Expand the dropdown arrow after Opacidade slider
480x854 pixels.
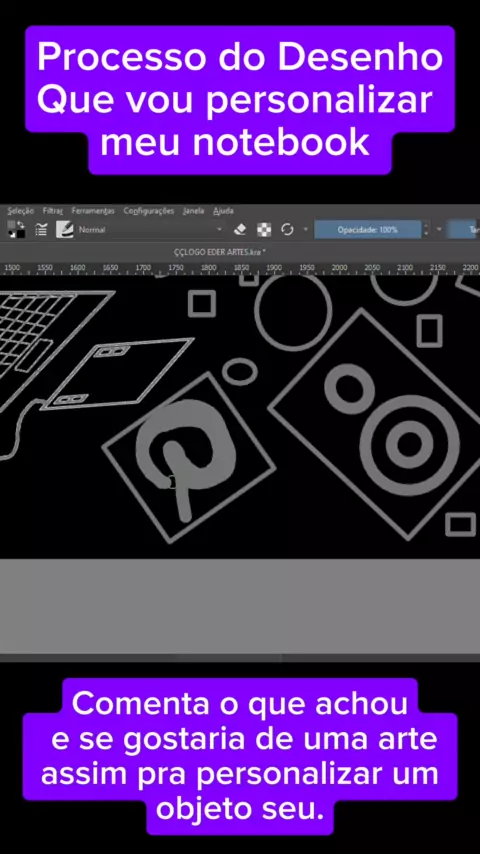[x=439, y=229]
